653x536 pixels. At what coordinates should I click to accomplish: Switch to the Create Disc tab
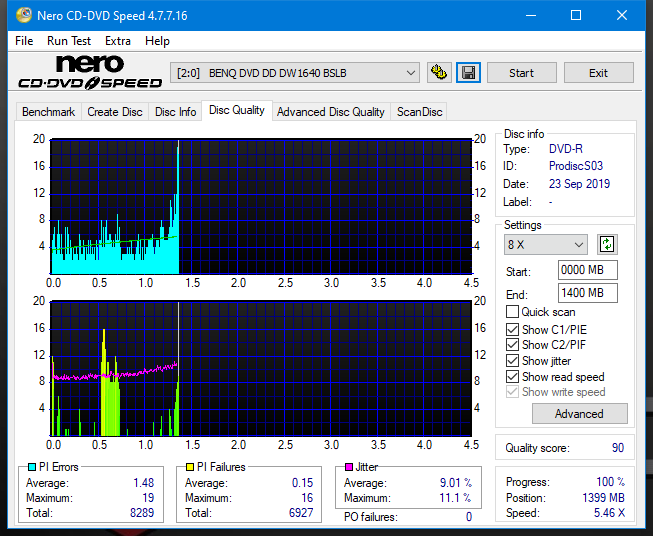[x=115, y=112]
